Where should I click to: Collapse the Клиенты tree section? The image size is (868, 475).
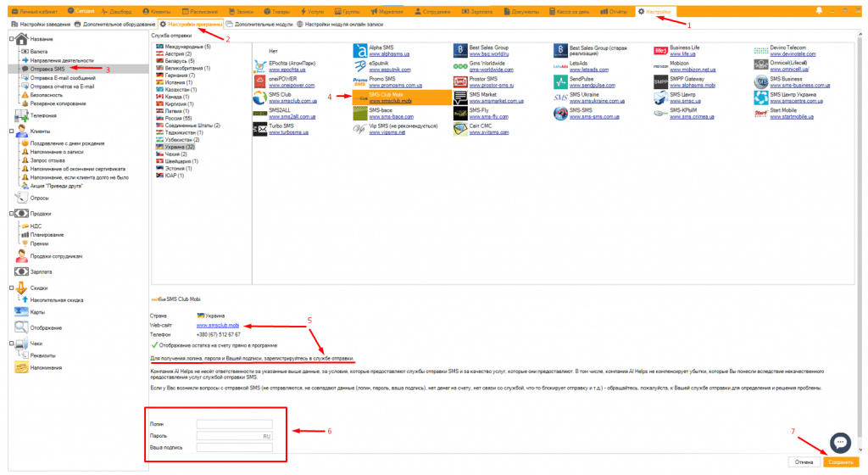pyautogui.click(x=11, y=131)
